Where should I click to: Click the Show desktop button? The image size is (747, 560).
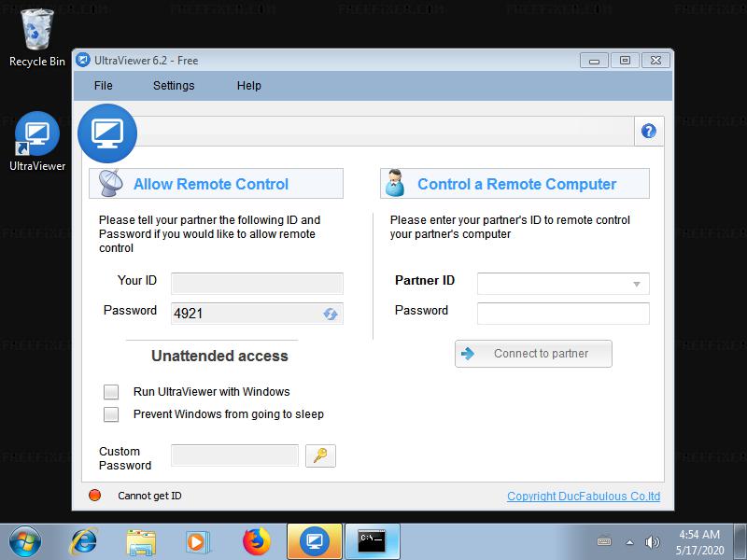click(x=740, y=542)
